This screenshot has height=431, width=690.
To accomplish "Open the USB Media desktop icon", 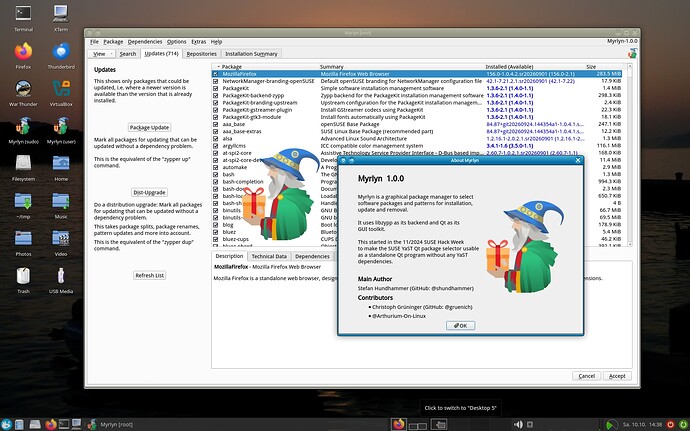I will [61, 276].
